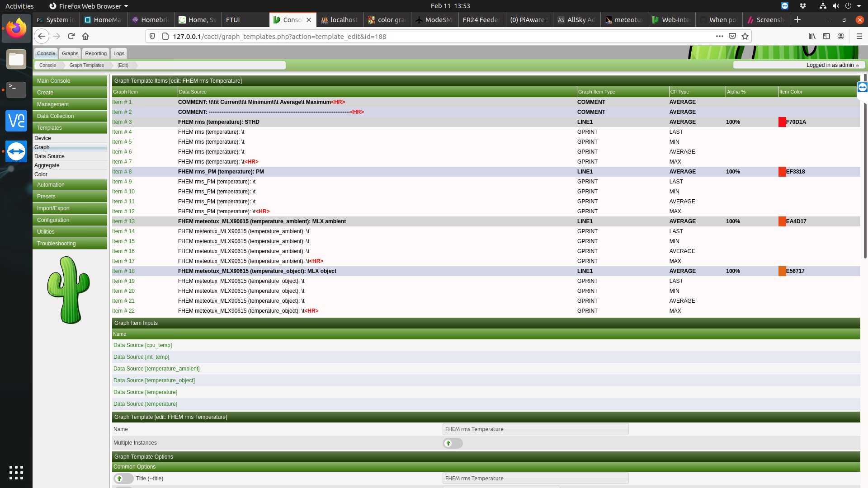The image size is (868, 488).
Task: Open the Activities overview
Action: pos(19,6)
